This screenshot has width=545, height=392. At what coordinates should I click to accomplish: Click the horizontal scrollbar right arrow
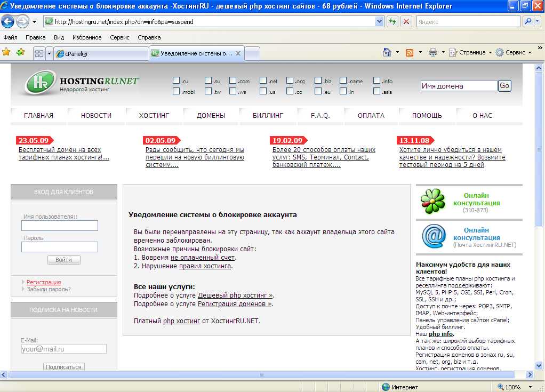(530, 374)
